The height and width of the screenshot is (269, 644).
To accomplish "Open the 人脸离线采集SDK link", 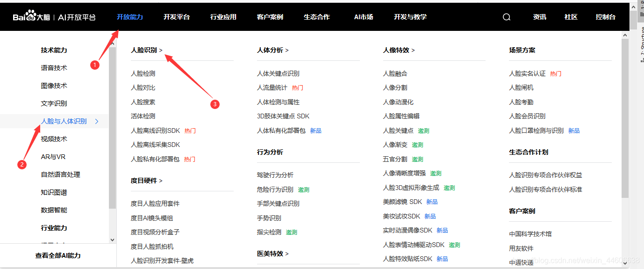I will [155, 145].
